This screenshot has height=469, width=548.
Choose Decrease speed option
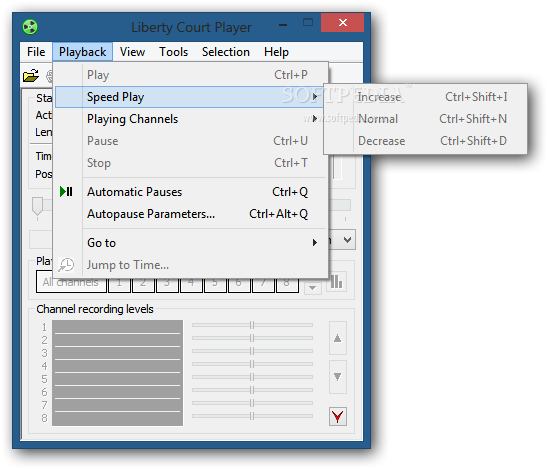click(425, 141)
